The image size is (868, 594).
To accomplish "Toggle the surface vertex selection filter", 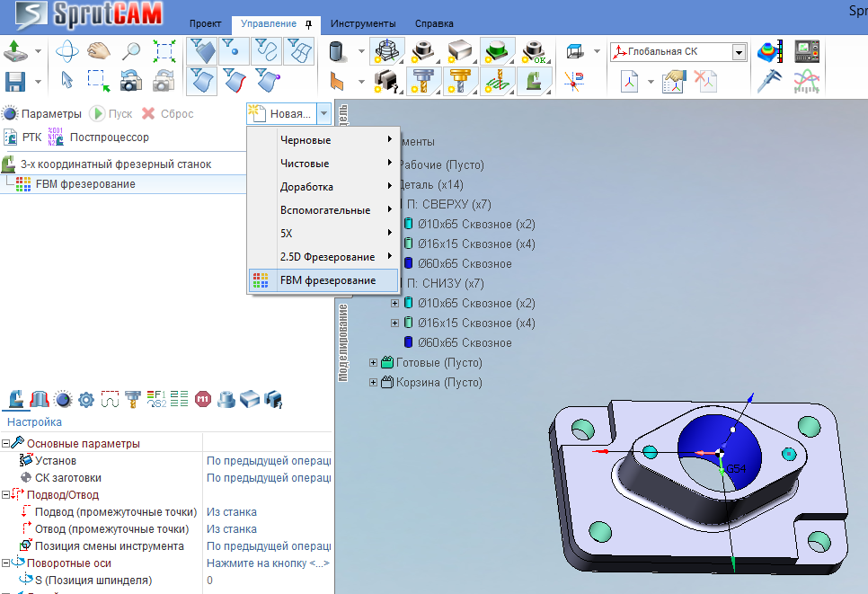I will [x=268, y=81].
